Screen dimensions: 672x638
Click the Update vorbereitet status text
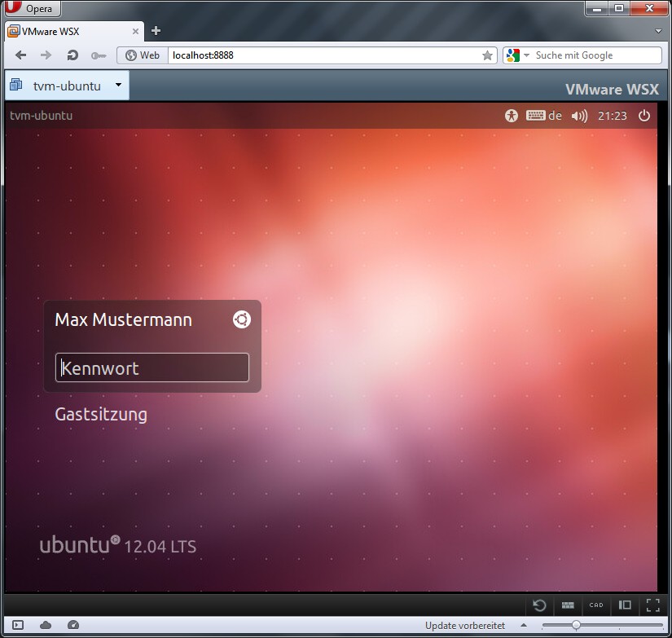465,626
